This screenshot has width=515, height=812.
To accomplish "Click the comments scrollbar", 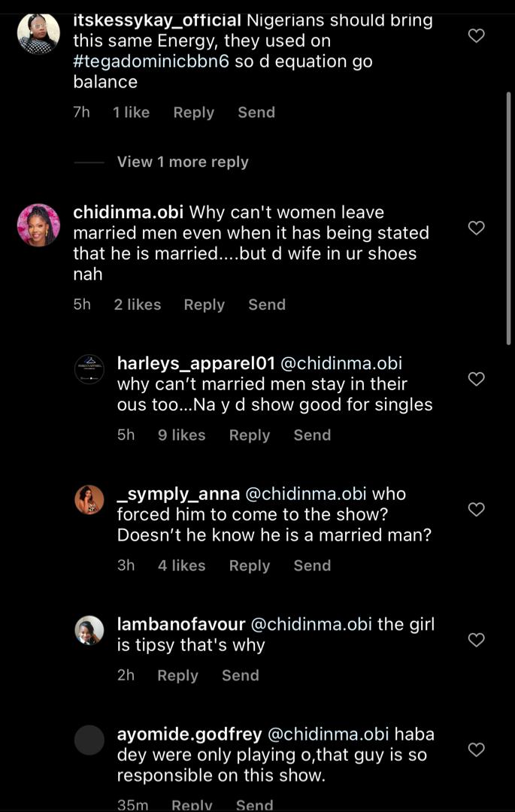I will pos(508,217).
